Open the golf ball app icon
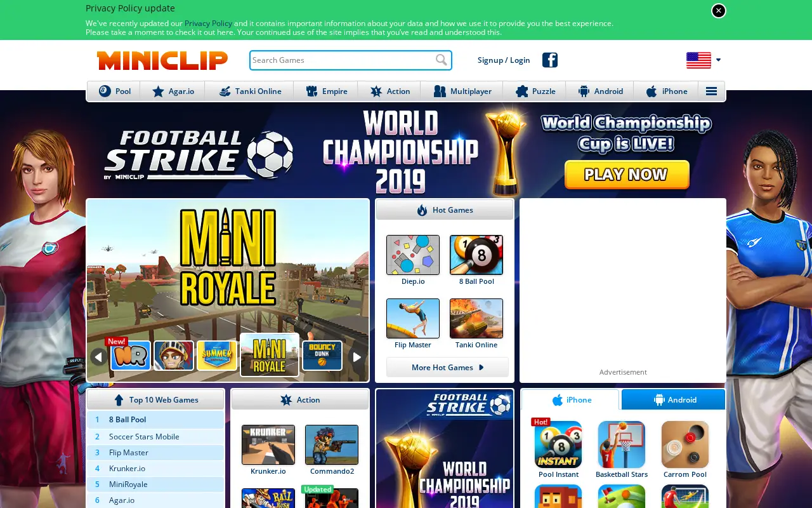Viewport: 812px width, 508px height. pyautogui.click(x=622, y=497)
